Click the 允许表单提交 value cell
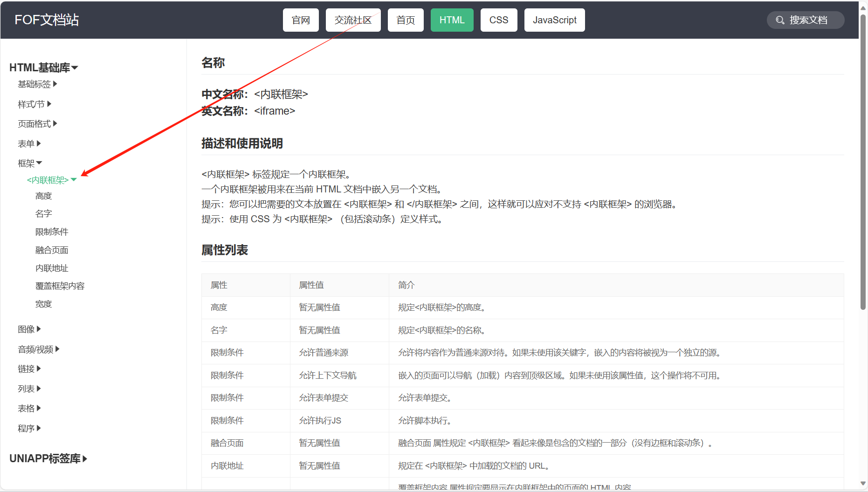The width and height of the screenshot is (868, 492). point(339,398)
